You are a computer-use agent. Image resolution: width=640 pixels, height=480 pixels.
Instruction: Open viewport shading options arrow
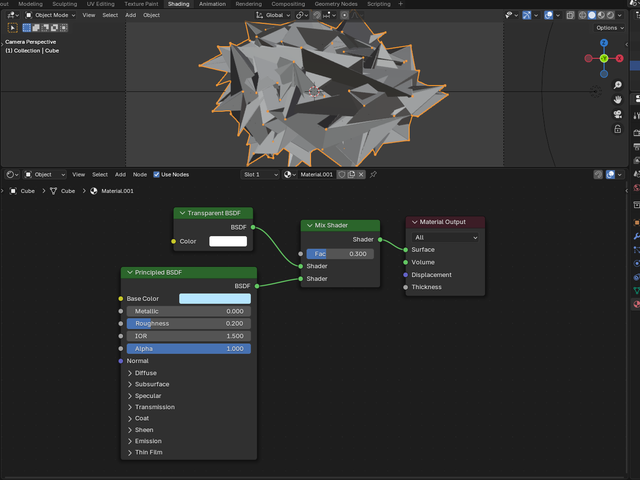coord(620,15)
